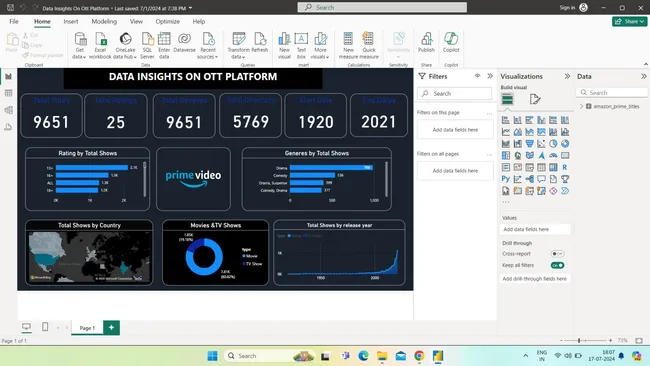This screenshot has width=650, height=366.
Task: Collapse the Data pane
Action: [643, 76]
